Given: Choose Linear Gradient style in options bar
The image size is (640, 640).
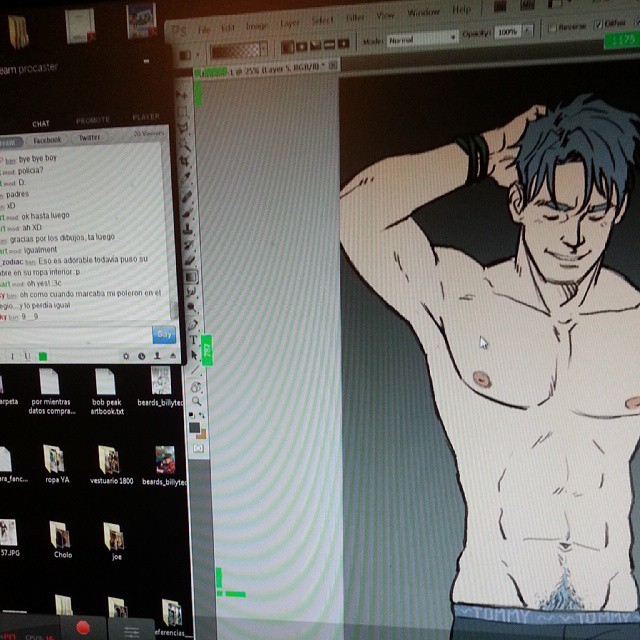Looking at the screenshot, I should (287, 47).
